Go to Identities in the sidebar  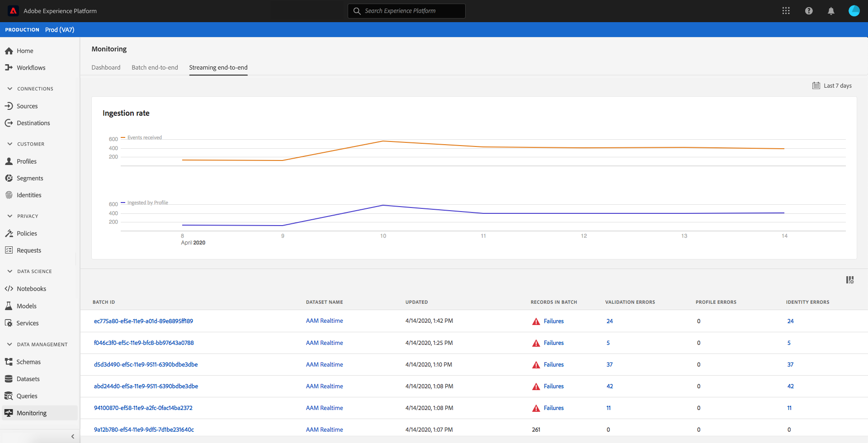[x=29, y=195]
